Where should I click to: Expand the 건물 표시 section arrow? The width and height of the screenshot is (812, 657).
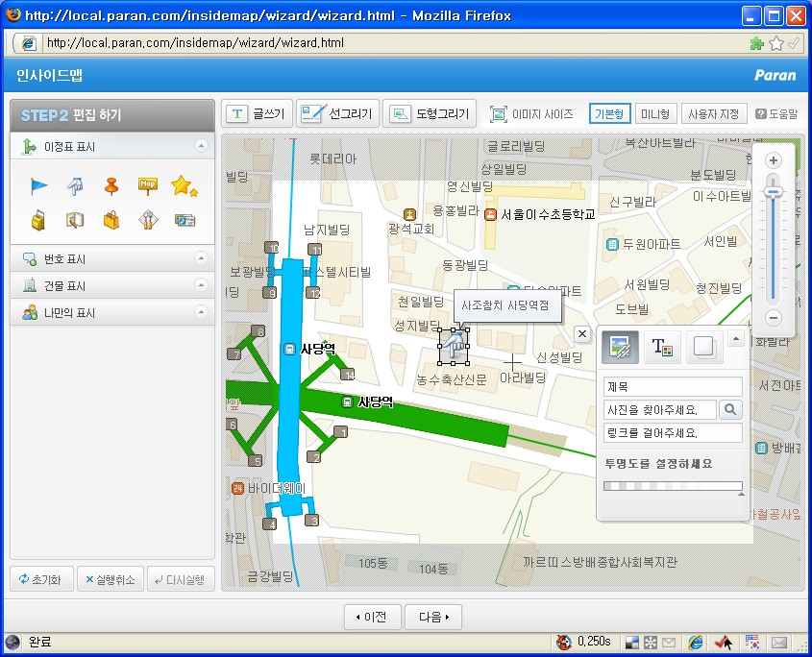201,284
